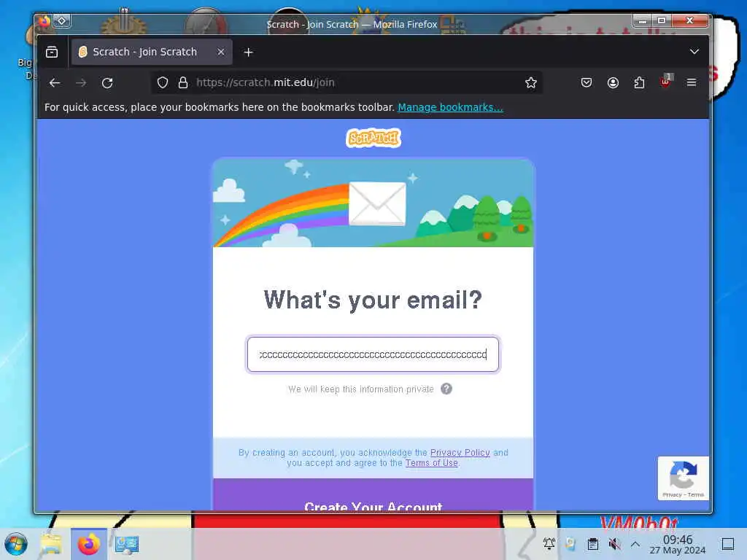
Task: Bookmark this page with star icon
Action: (x=531, y=83)
